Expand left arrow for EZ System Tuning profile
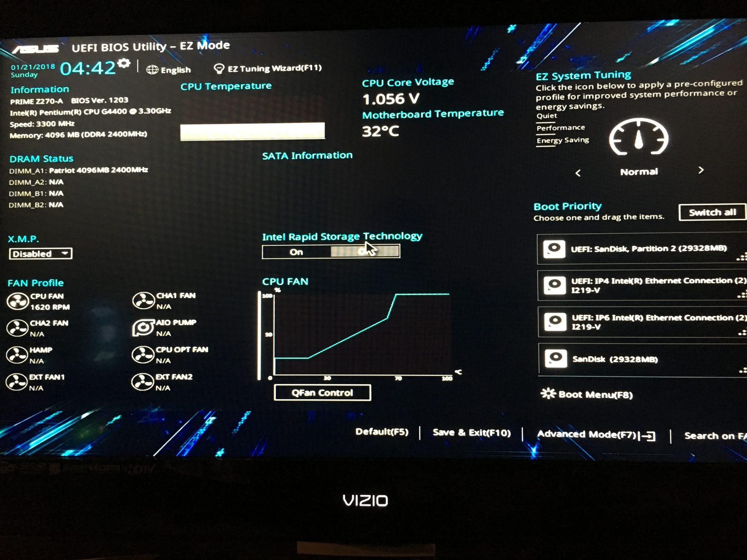 coord(582,172)
